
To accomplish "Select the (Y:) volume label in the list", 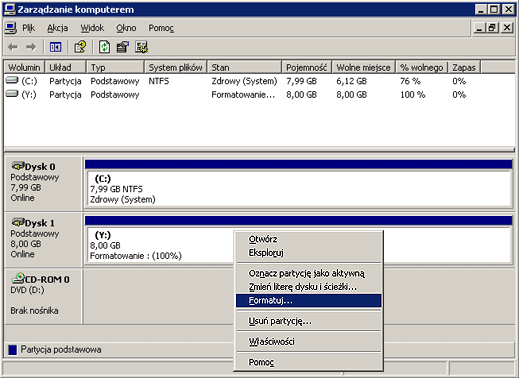I will [29, 95].
